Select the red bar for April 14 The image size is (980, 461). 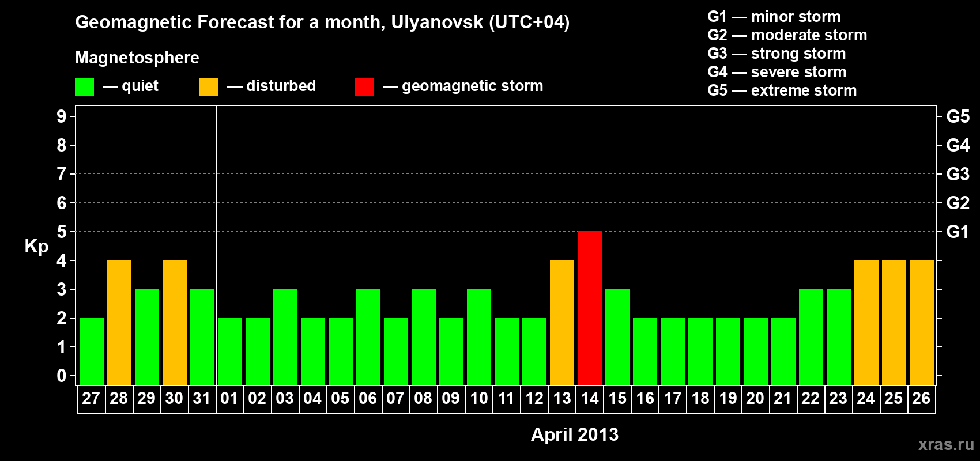click(x=590, y=308)
